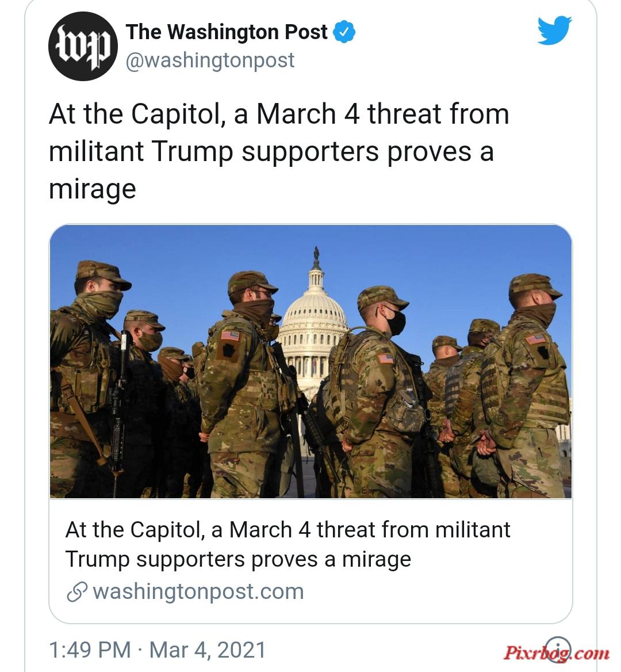621x672 pixels.
Task: Open the Twitter bird logo
Action: [x=555, y=30]
